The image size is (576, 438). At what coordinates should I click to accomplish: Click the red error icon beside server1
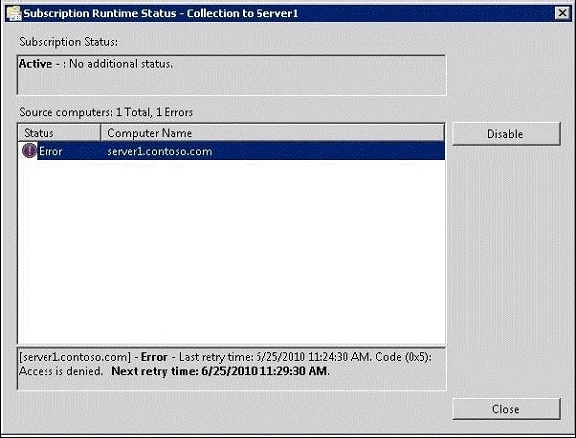pyautogui.click(x=29, y=151)
